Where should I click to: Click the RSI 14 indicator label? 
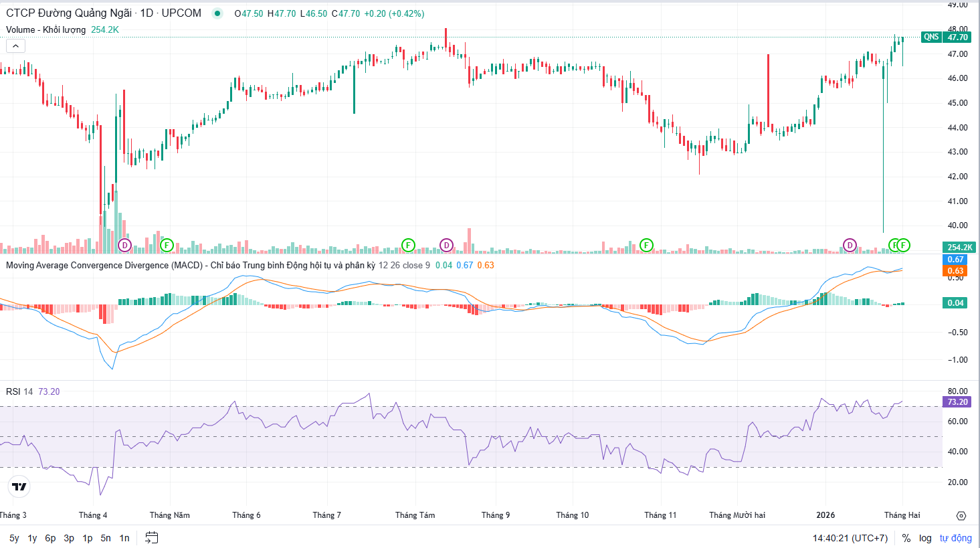[x=19, y=391]
